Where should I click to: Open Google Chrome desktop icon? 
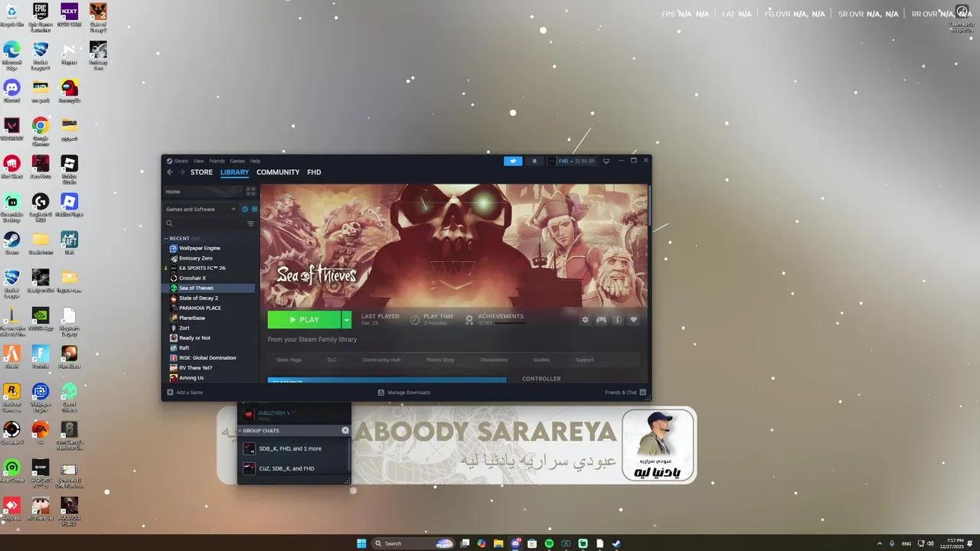(41, 130)
